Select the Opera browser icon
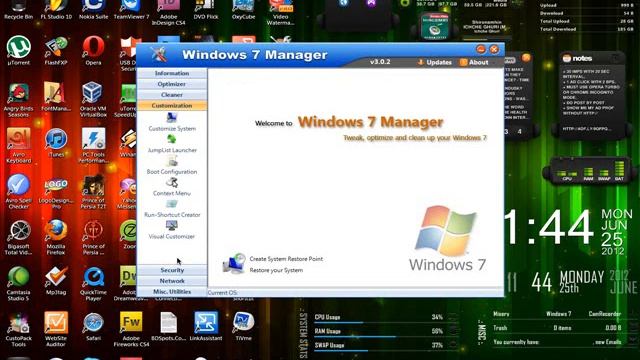The width and height of the screenshot is (640, 360). coord(93,51)
